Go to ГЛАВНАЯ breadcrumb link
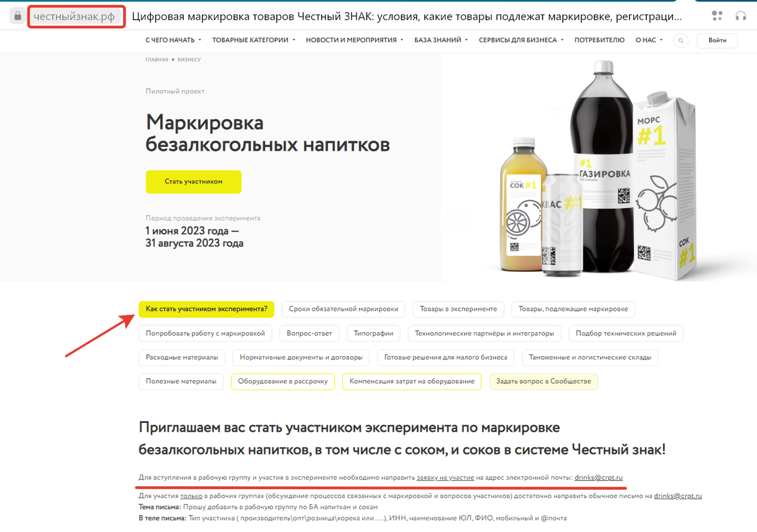Screen dimensions: 757x532 pos(157,59)
